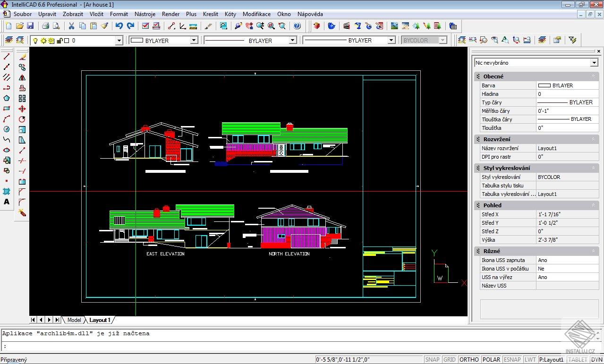Switch to the Model tab
Image resolution: width=604 pixels, height=364 pixels.
click(x=74, y=320)
